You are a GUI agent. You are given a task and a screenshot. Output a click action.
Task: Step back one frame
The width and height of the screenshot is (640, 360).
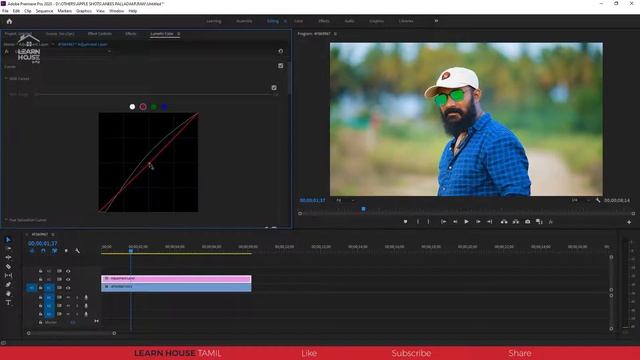point(455,222)
